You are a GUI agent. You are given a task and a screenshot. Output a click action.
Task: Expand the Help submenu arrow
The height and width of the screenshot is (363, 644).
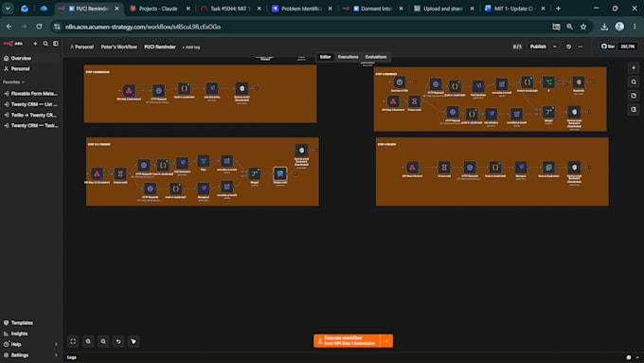(56, 344)
